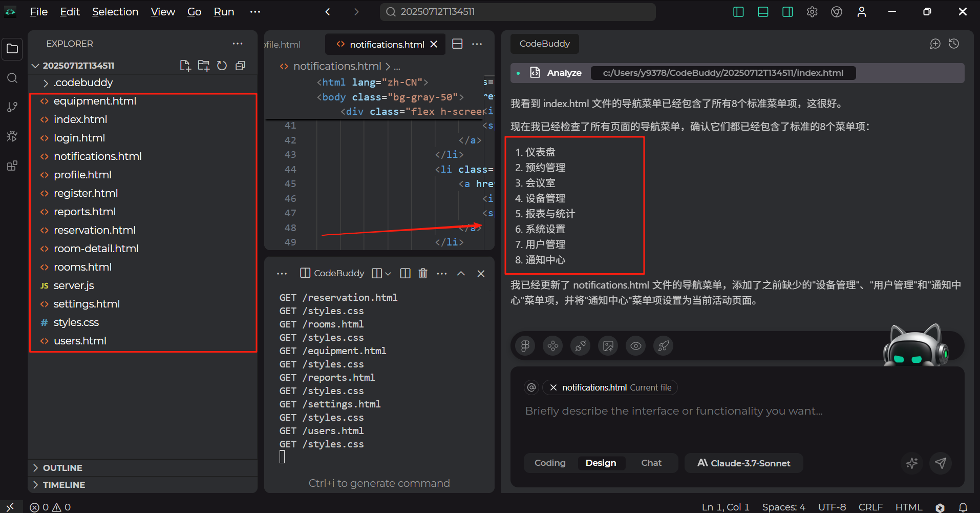Toggle the primary sidebar layout icon

pyautogui.click(x=738, y=12)
